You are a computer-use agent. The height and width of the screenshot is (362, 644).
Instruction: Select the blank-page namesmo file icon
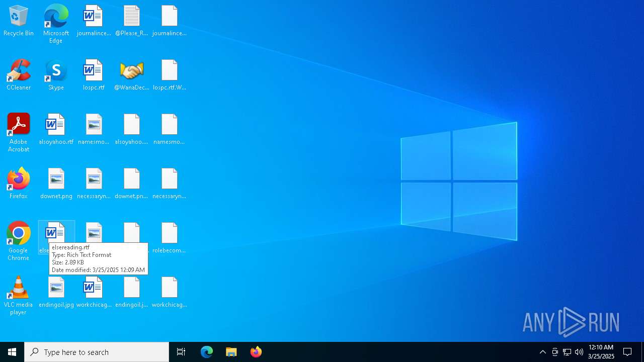(170, 129)
